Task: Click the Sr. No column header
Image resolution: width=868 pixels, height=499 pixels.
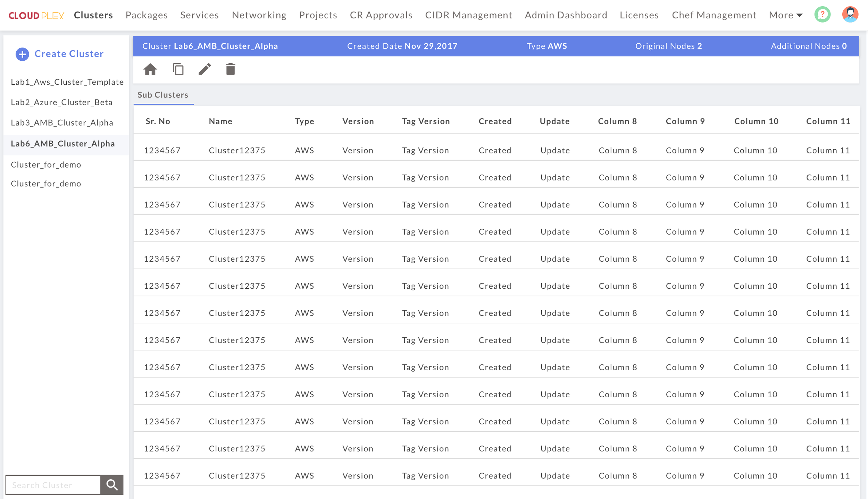Action: coord(158,121)
